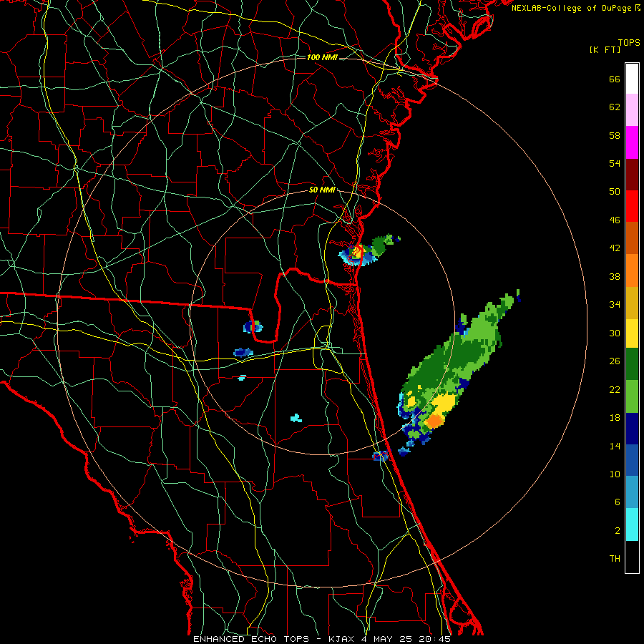The height and width of the screenshot is (644, 644).
Task: Click the 20:45 timestamp
Action: click(435, 639)
